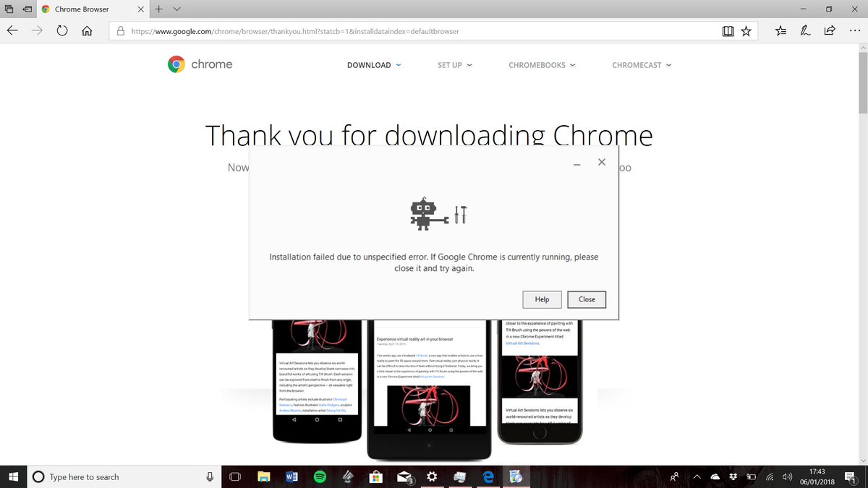Open the Mail app on taskbar
Viewport: 868px width, 488px height.
[404, 477]
